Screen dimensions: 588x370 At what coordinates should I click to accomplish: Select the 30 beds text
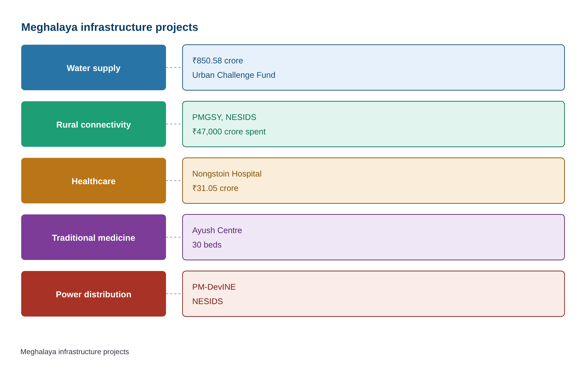(x=207, y=245)
